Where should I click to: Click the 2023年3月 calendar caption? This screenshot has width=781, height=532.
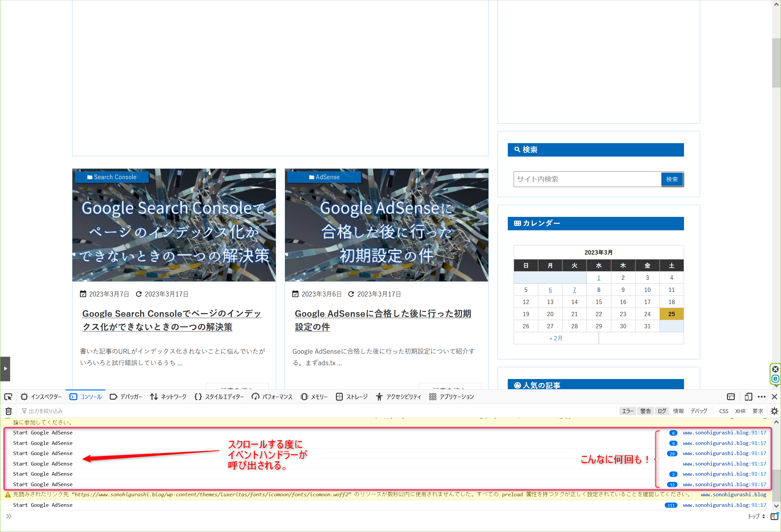click(598, 252)
